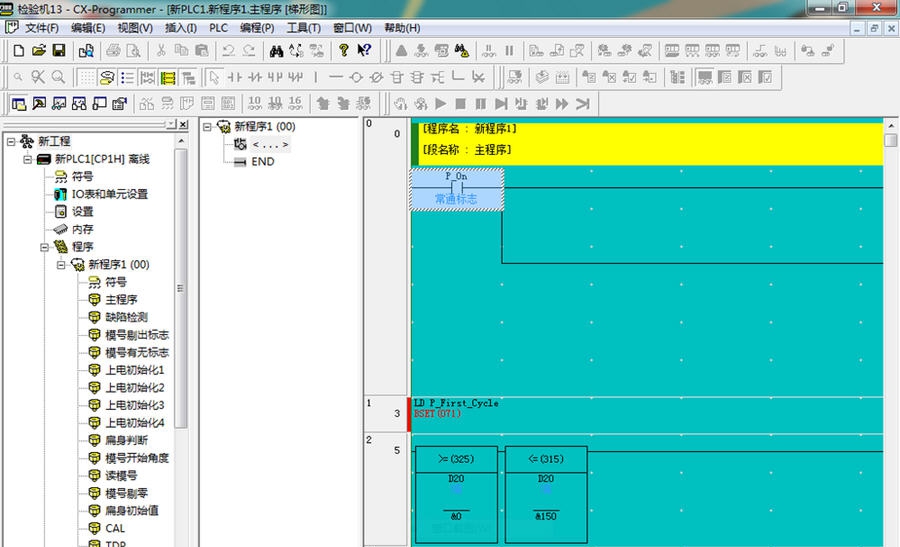Collapse 新程序1 (00) in the middle pane

[207, 127]
